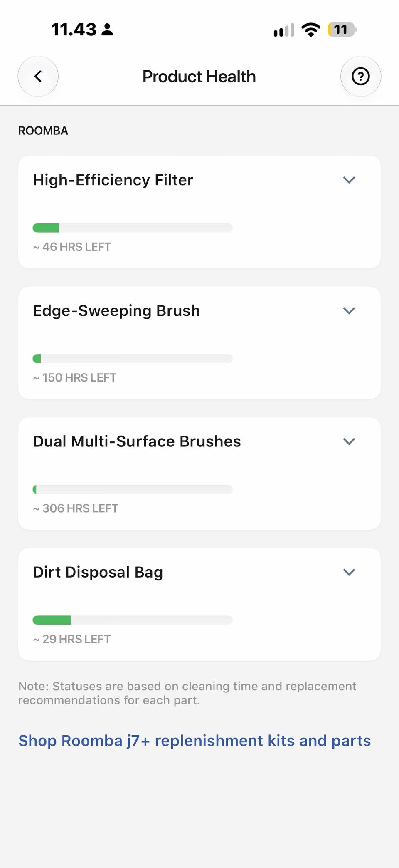This screenshot has width=399, height=868.
Task: Tap the cellular signal bars icon
Action: pos(284,30)
